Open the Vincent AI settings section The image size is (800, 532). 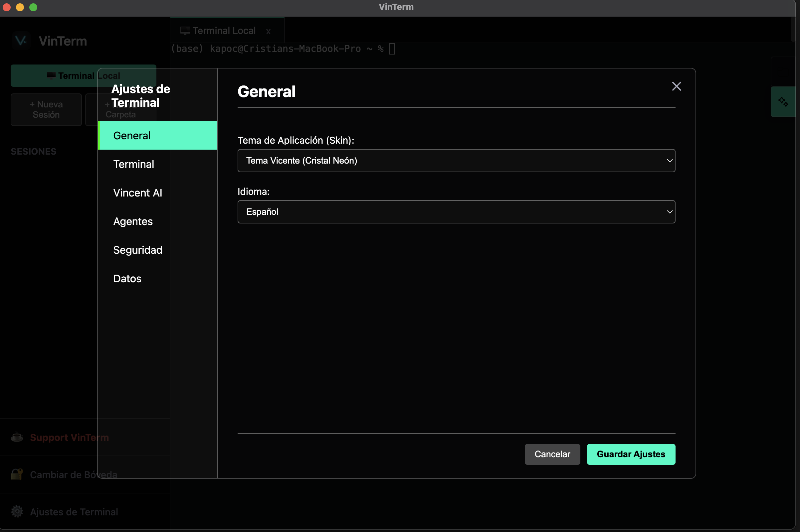[157, 193]
